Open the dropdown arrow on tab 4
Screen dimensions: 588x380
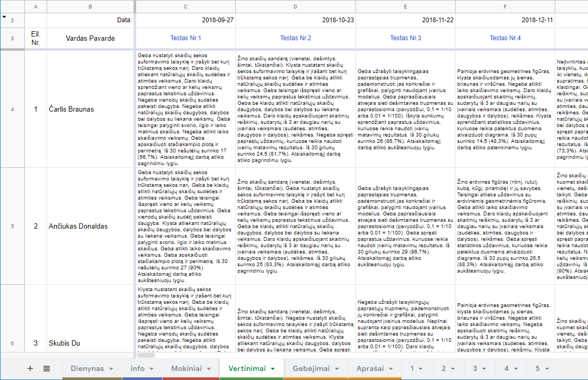tap(515, 369)
